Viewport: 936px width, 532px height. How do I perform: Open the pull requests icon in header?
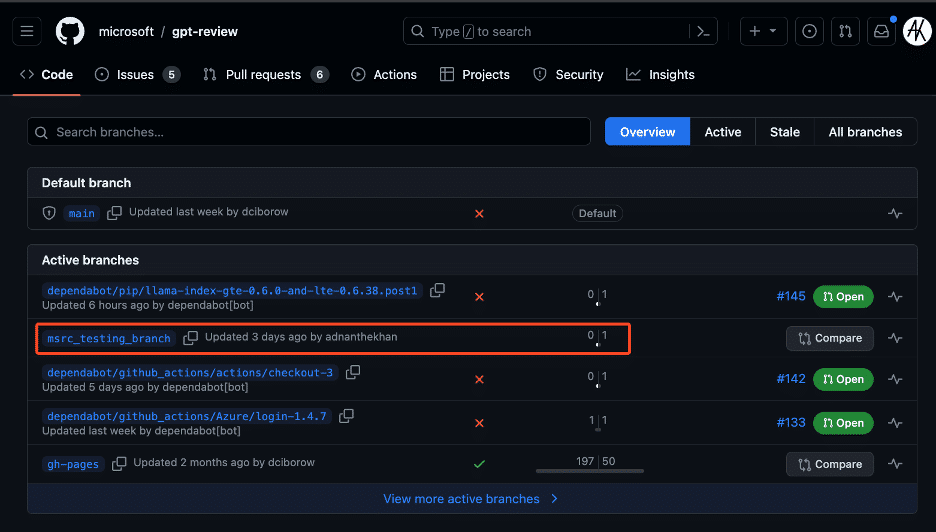(x=845, y=31)
